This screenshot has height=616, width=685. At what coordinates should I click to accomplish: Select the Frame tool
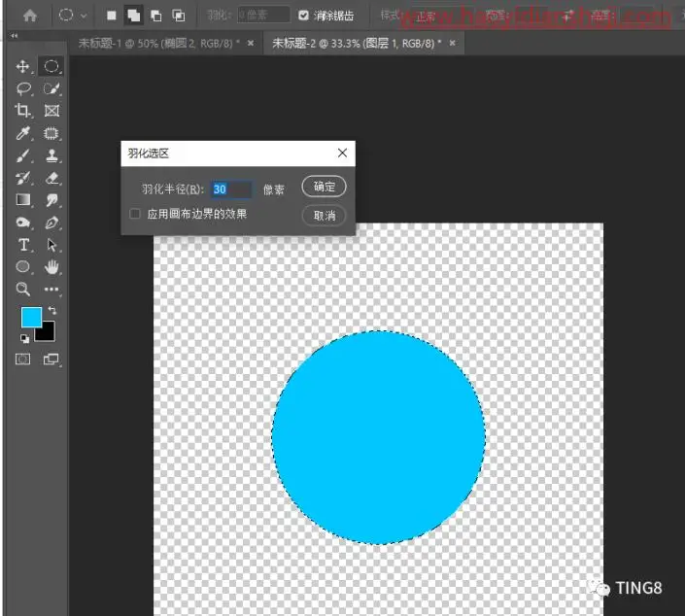(51, 111)
